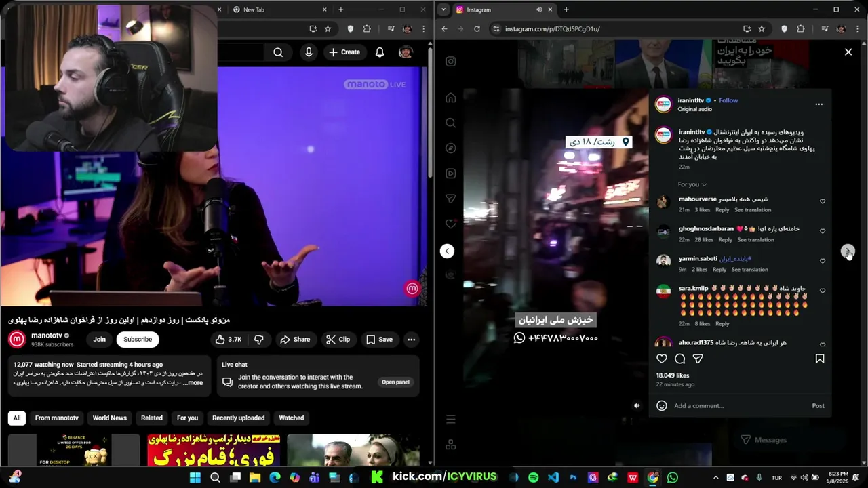Image resolution: width=868 pixels, height=488 pixels.
Task: View site information icon for instagram.com
Action: point(496,28)
